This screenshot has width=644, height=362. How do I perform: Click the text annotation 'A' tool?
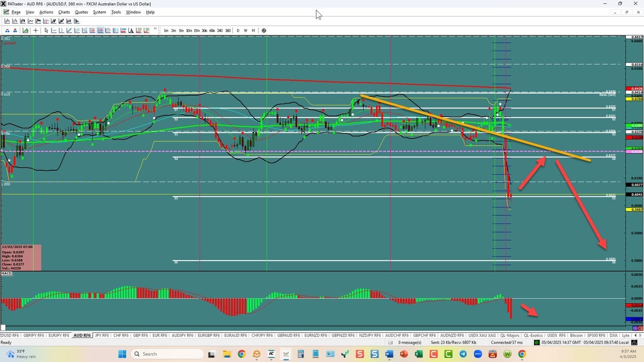131,30
